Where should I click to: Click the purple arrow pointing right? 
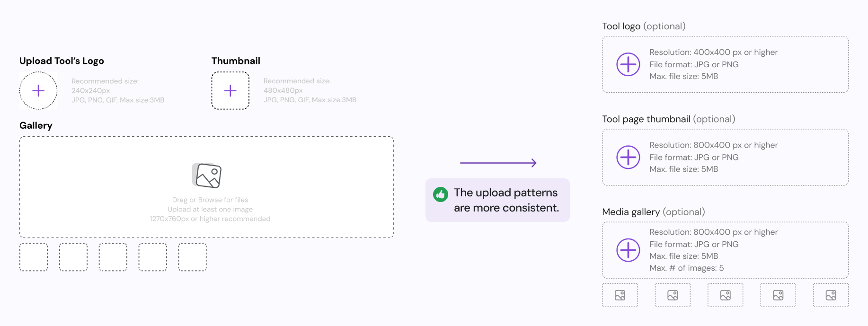click(498, 163)
